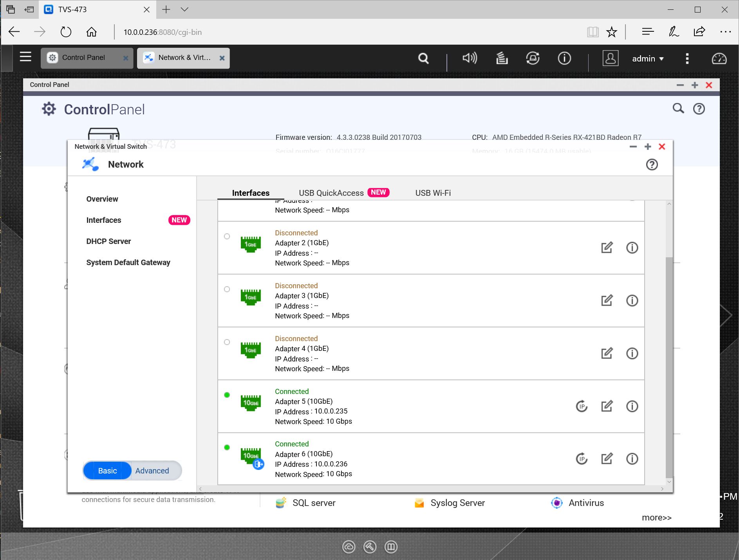Open the QTS main hamburger menu
This screenshot has height=560, width=739.
(25, 57)
